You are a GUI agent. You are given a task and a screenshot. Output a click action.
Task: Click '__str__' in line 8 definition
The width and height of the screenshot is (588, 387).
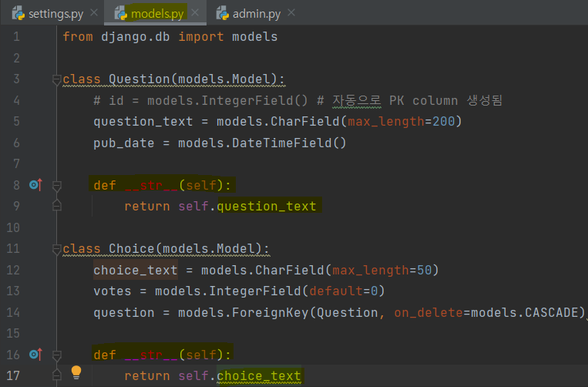tap(151, 185)
